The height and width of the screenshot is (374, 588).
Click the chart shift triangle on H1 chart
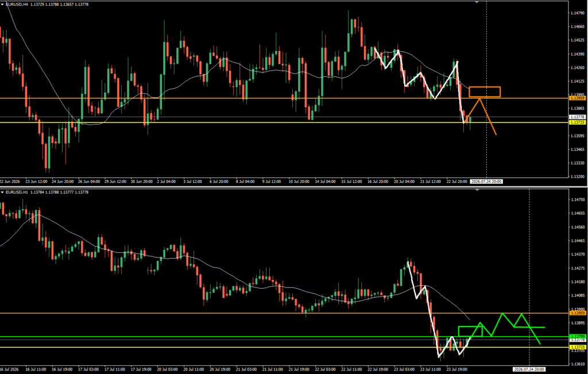pyautogui.click(x=477, y=190)
